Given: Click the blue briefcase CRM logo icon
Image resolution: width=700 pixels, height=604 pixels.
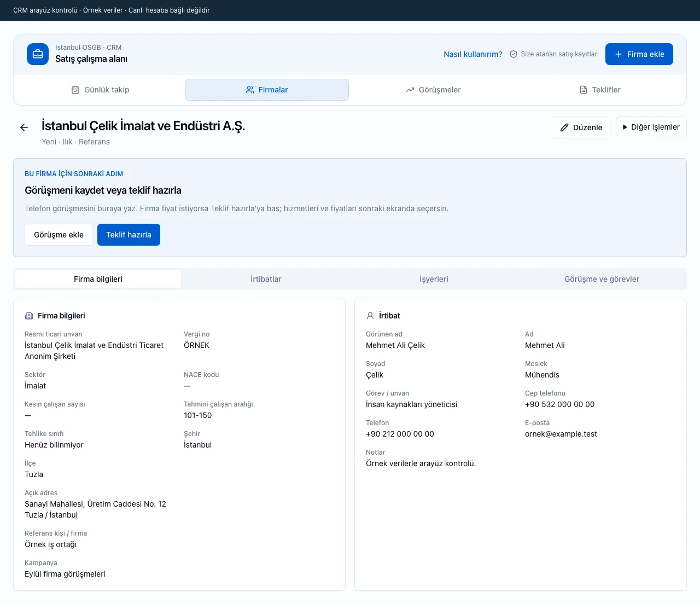Looking at the screenshot, I should coord(38,54).
